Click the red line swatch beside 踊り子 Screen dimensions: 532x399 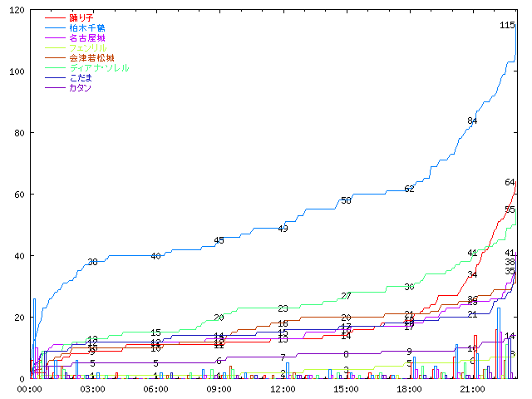55,17
